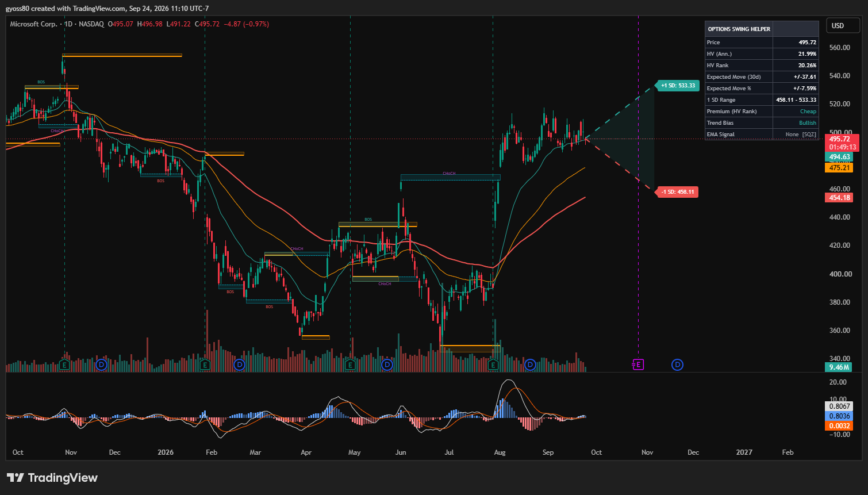Viewport: 868px width, 495px height.
Task: Select the red 454.18 price tag
Action: [x=839, y=198]
